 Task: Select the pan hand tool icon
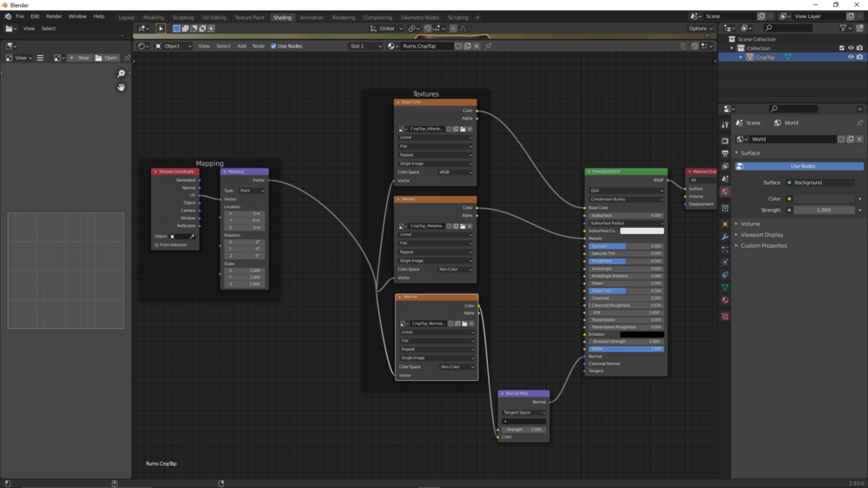click(121, 87)
